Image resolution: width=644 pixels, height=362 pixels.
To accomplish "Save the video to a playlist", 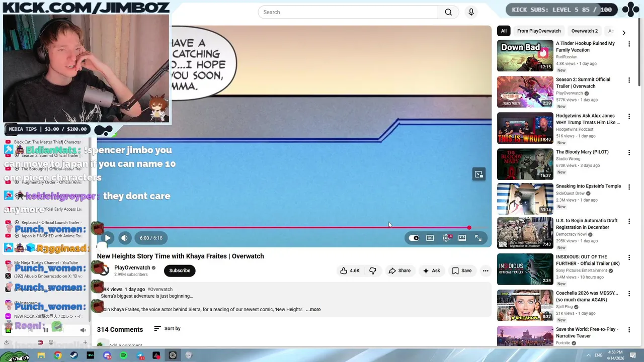I will click(461, 270).
